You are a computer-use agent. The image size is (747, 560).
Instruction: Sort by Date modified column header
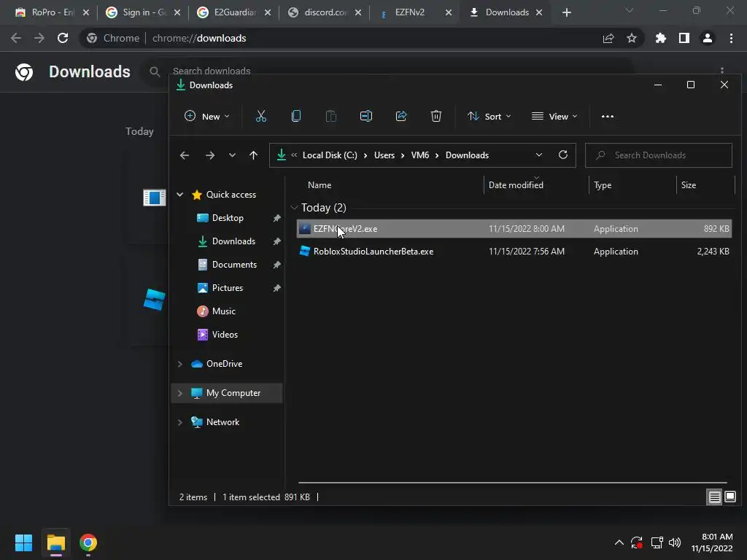(x=516, y=185)
